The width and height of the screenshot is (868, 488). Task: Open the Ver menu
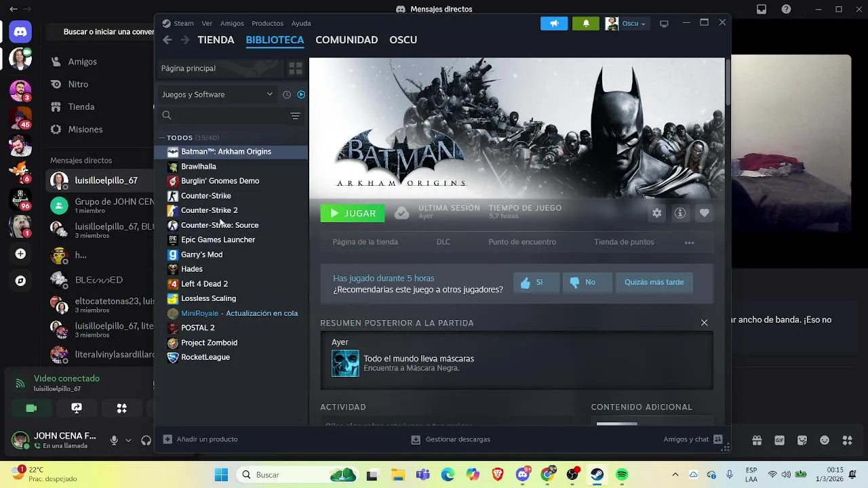pos(207,23)
